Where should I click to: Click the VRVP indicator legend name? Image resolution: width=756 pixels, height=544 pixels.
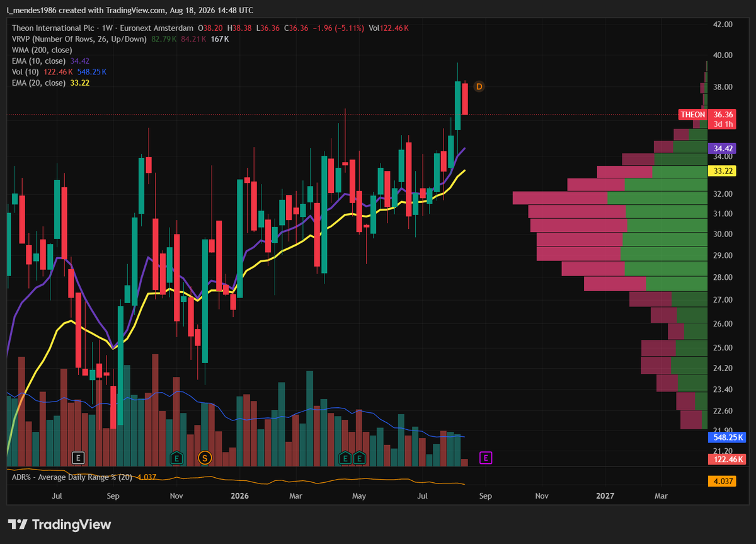click(80, 39)
